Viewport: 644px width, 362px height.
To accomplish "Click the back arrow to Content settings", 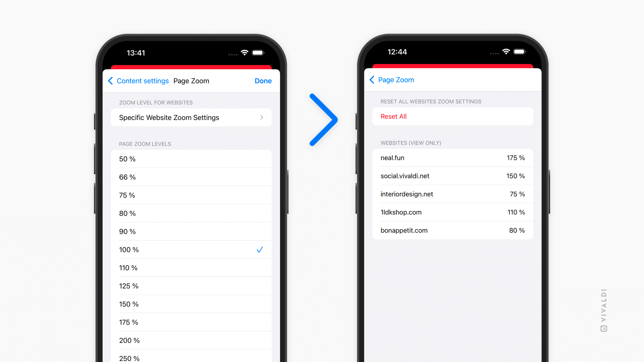I will click(110, 80).
